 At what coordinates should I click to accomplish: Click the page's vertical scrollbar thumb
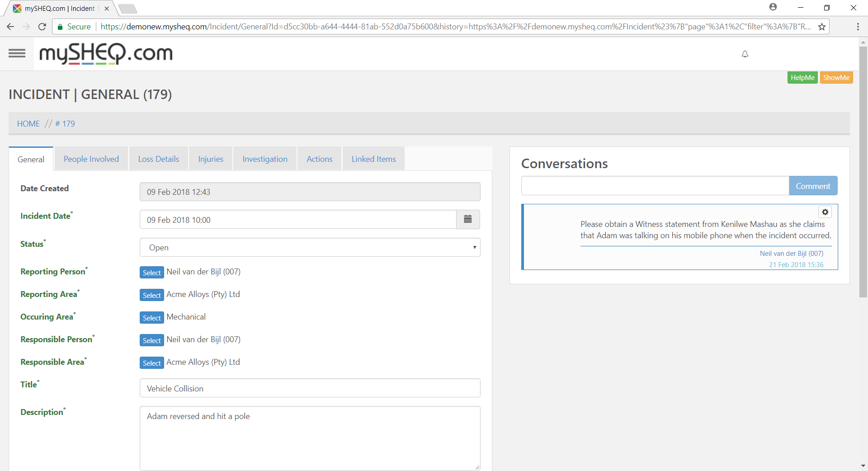click(863, 172)
